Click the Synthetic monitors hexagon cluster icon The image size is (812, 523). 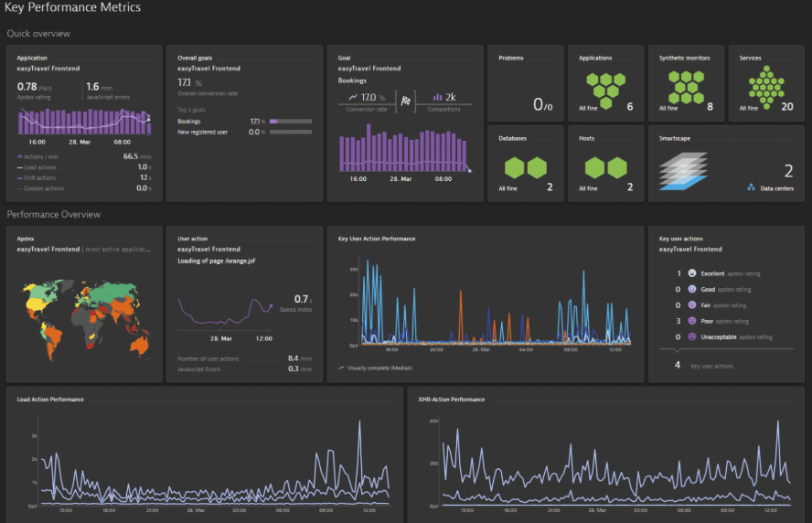pos(686,87)
